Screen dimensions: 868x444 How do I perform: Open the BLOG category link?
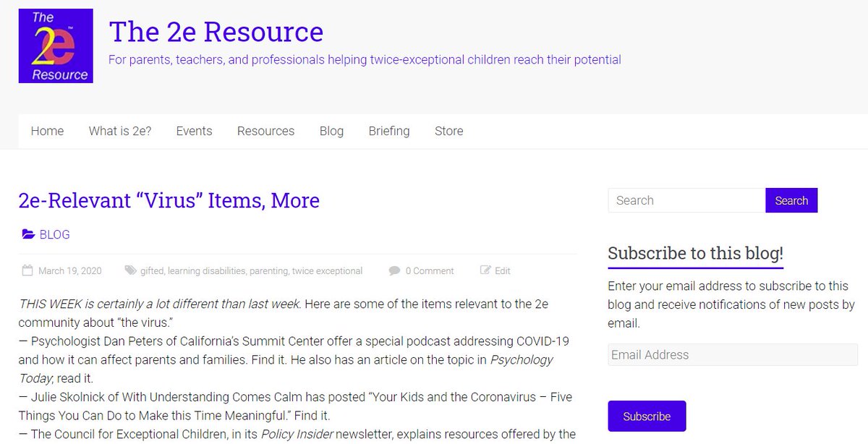tap(55, 234)
